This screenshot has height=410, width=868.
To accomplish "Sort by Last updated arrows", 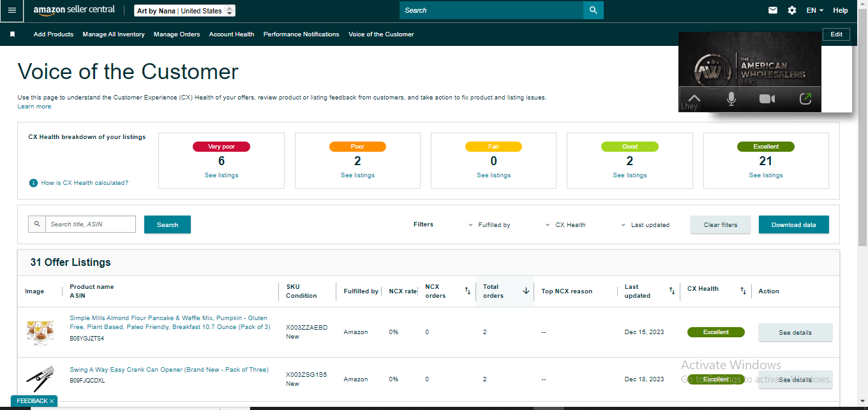I will (x=671, y=291).
